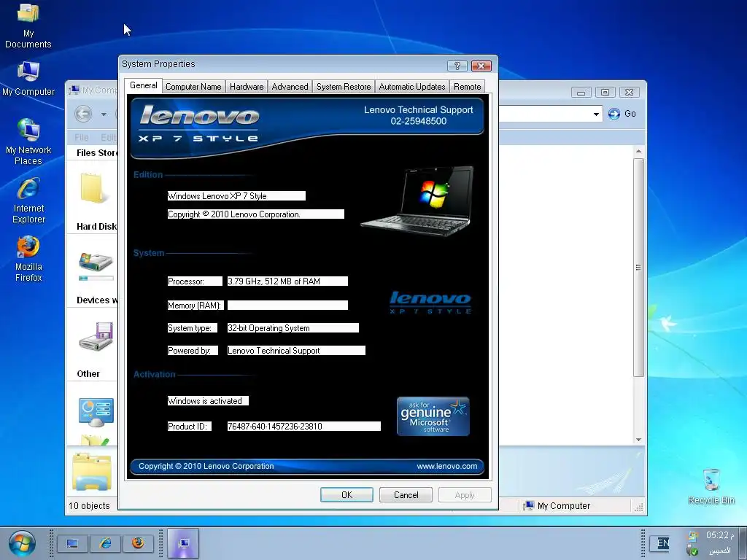
Task: Click the Cancel button
Action: click(x=406, y=495)
